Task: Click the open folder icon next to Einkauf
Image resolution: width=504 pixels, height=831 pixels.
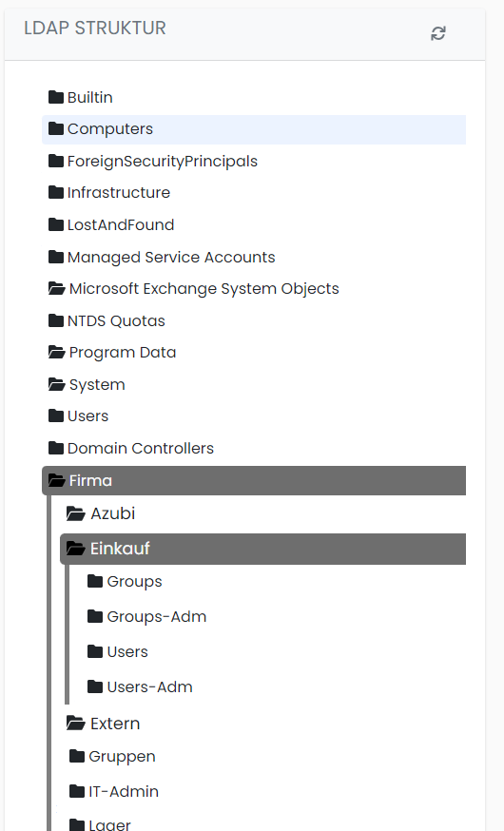Action: click(76, 548)
